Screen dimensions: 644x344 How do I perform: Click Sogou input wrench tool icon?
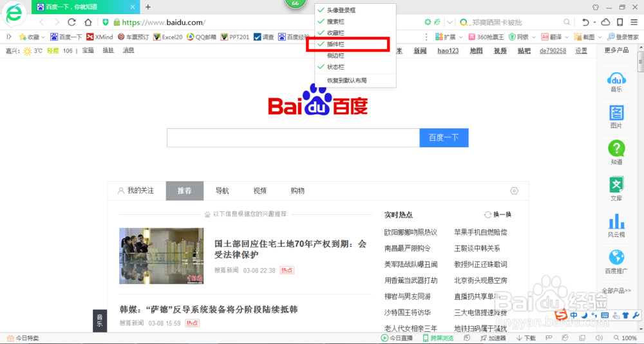point(636,315)
